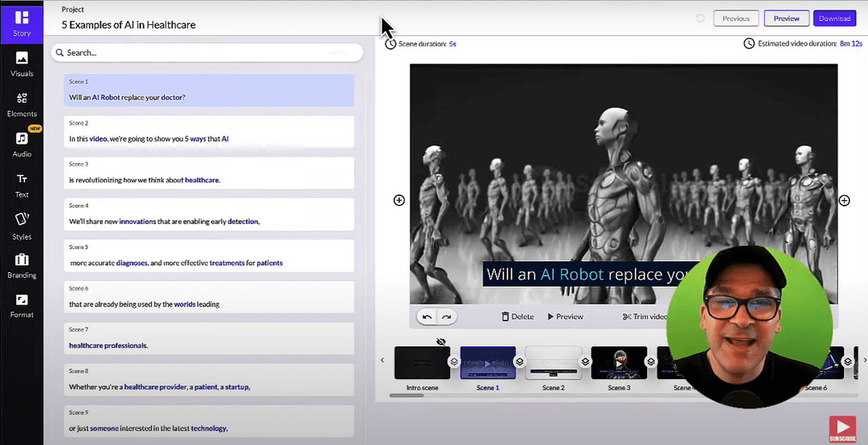Click the Download button

point(834,18)
